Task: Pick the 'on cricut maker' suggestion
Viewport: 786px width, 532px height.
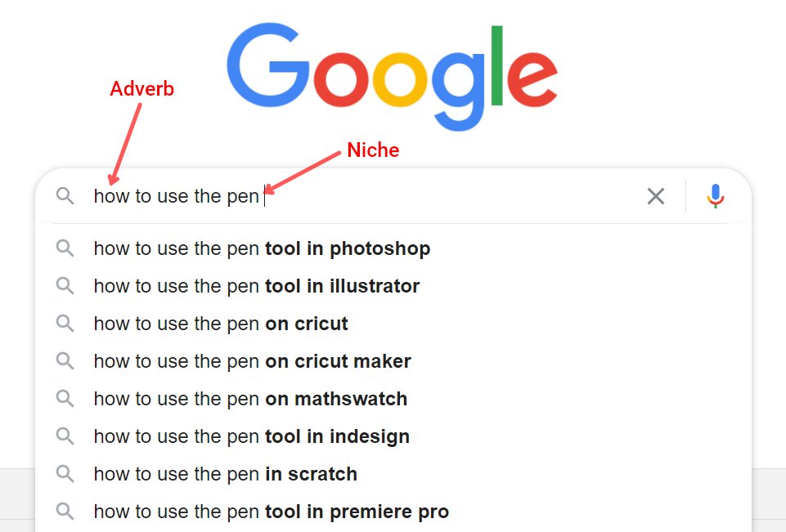Action: (252, 361)
